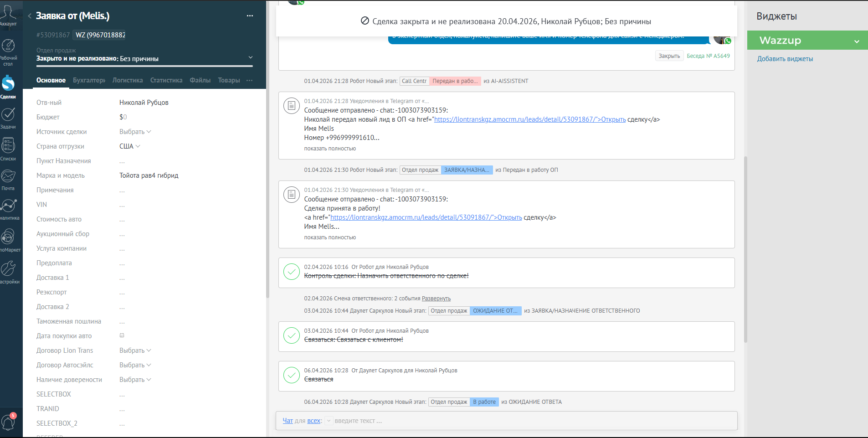Open the chat recipient dropdown arrow
This screenshot has width=868, height=438.
(329, 421)
